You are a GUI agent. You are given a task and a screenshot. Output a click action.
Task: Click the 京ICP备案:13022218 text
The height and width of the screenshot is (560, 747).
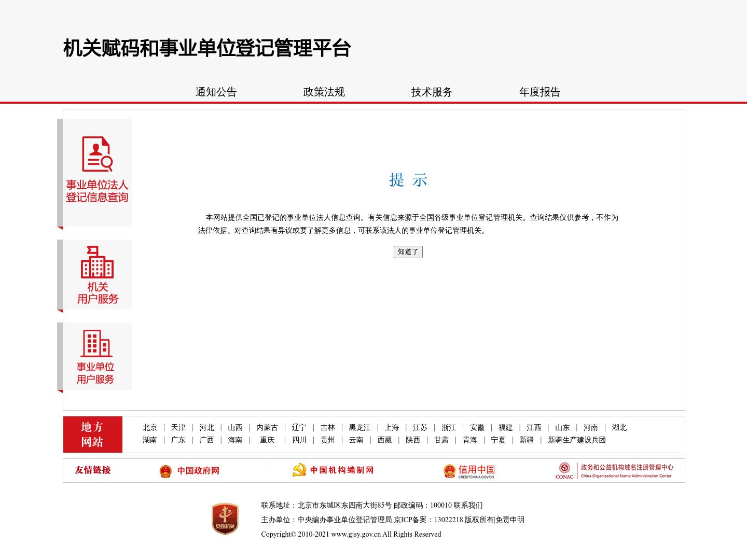click(428, 520)
